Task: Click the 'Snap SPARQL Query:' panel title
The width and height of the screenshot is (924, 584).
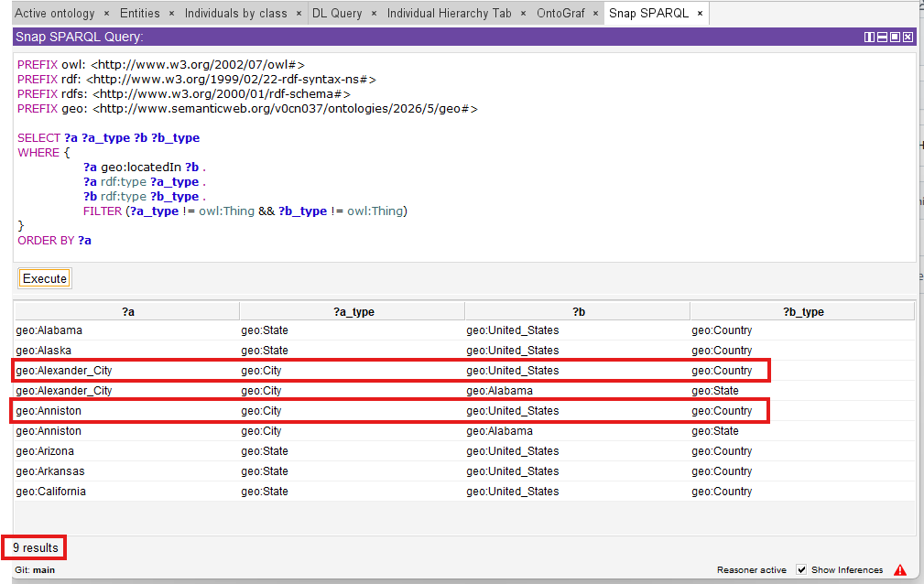Action: pyautogui.click(x=79, y=37)
